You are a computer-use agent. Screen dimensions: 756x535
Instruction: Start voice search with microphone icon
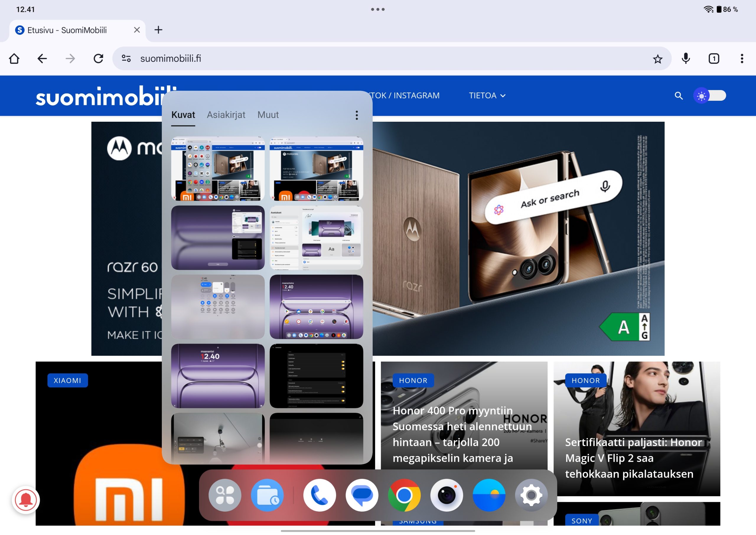[686, 58]
